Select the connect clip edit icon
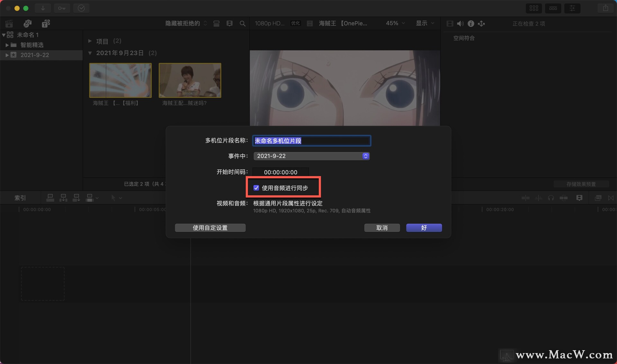The image size is (617, 364). point(50,198)
